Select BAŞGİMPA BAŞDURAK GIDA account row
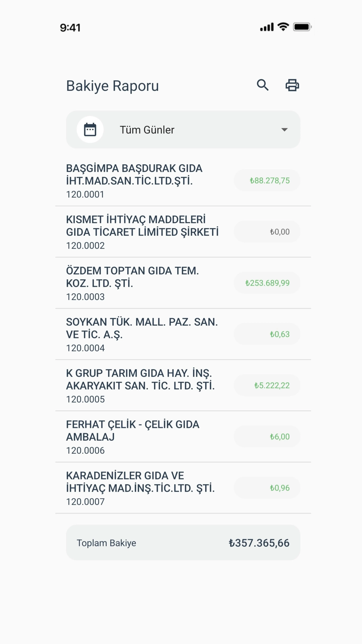 [x=142, y=181]
